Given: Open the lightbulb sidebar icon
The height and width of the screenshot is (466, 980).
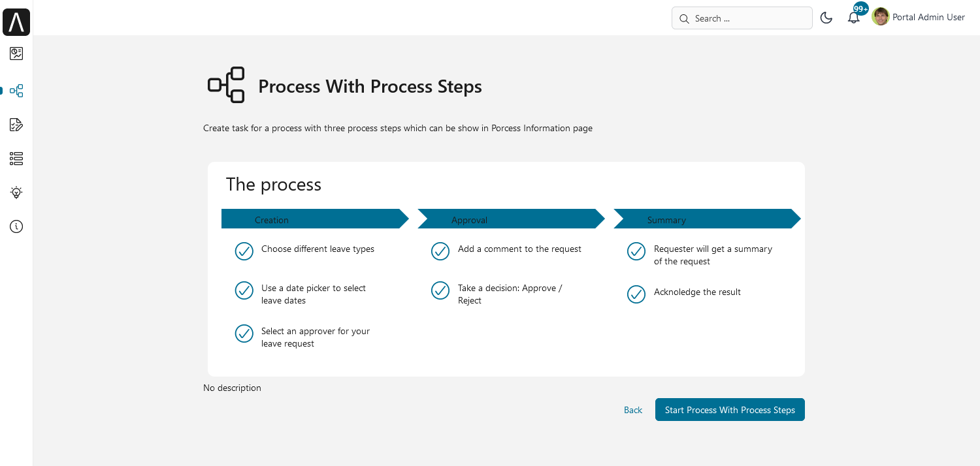Looking at the screenshot, I should click(x=16, y=193).
